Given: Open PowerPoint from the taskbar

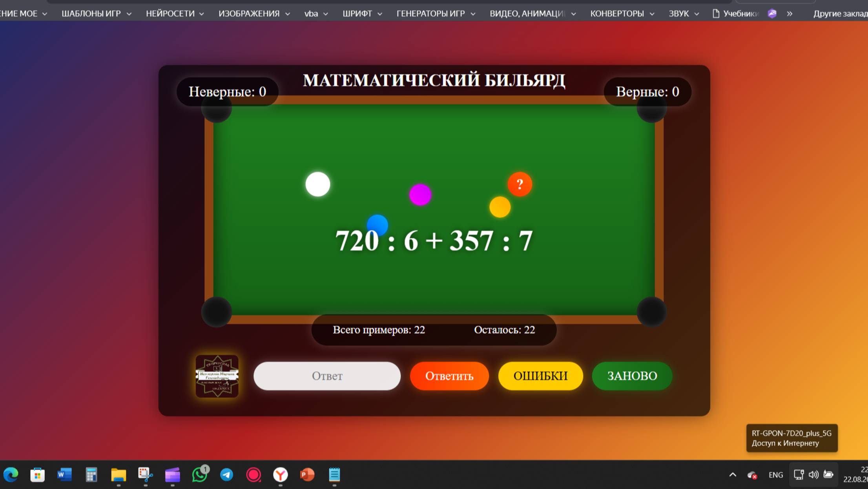Looking at the screenshot, I should pyautogui.click(x=307, y=475).
